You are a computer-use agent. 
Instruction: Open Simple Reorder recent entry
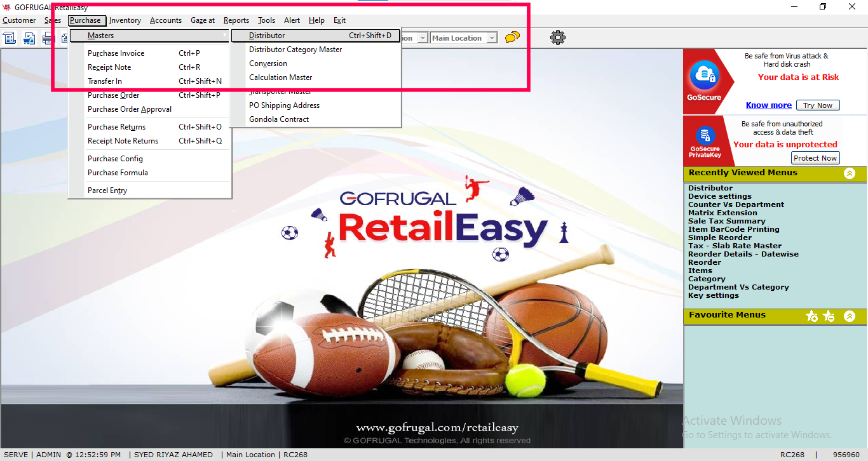point(720,237)
